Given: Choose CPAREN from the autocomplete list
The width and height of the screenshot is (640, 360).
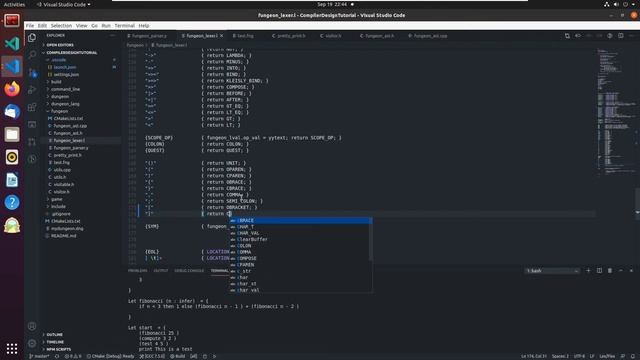Looking at the screenshot, I should [x=300, y=265].
